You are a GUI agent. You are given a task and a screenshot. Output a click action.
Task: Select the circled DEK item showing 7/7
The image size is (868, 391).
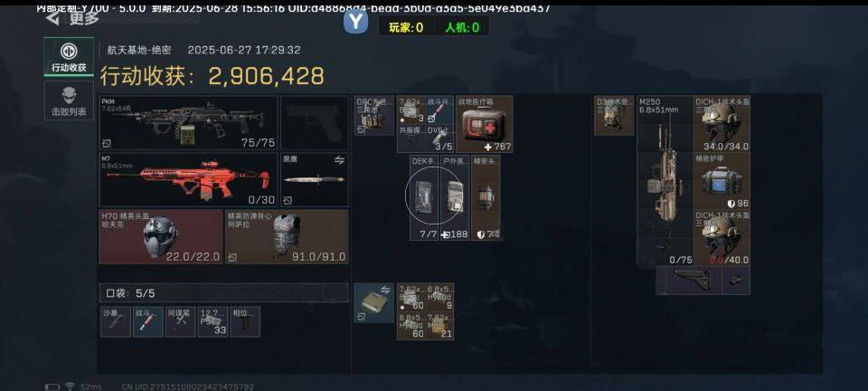(x=425, y=197)
